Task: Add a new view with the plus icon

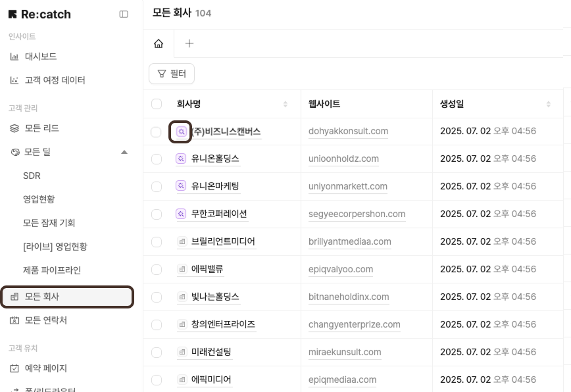Action: 189,43
